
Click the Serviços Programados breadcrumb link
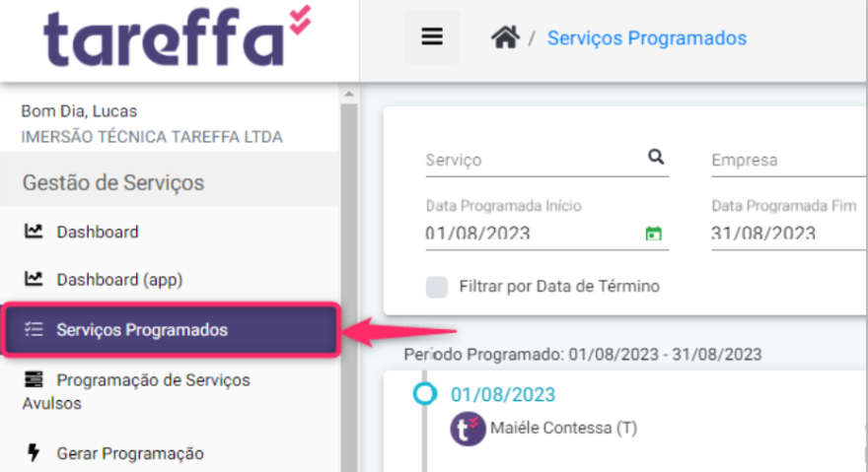coord(647,38)
